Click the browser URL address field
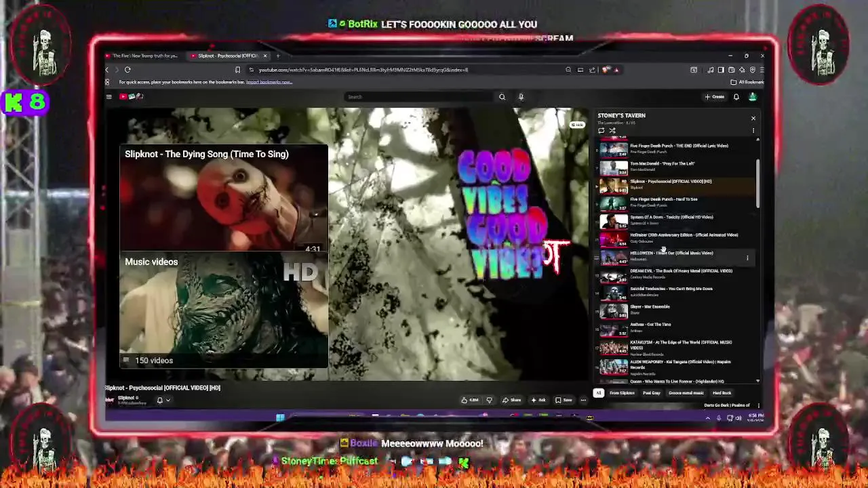The image size is (868, 488). 407,70
